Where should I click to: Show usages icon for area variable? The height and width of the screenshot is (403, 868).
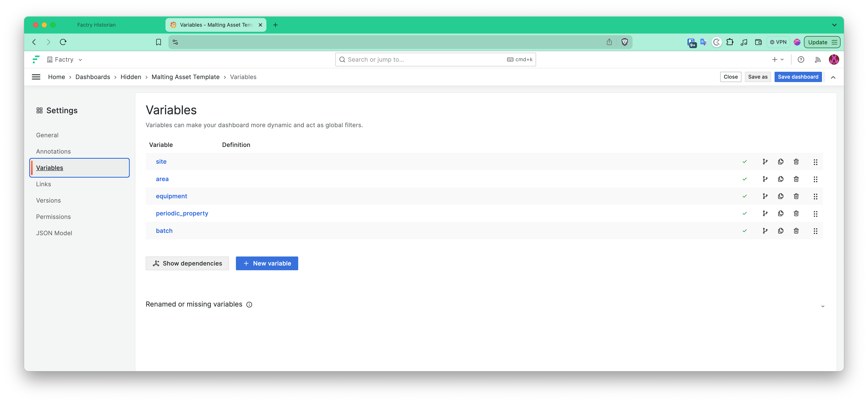point(765,179)
